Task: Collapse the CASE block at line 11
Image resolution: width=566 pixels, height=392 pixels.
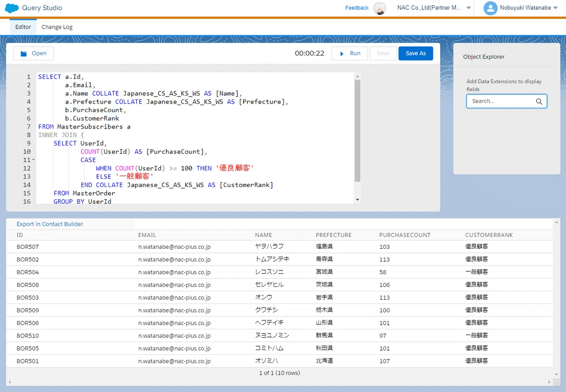Action: (x=33, y=160)
